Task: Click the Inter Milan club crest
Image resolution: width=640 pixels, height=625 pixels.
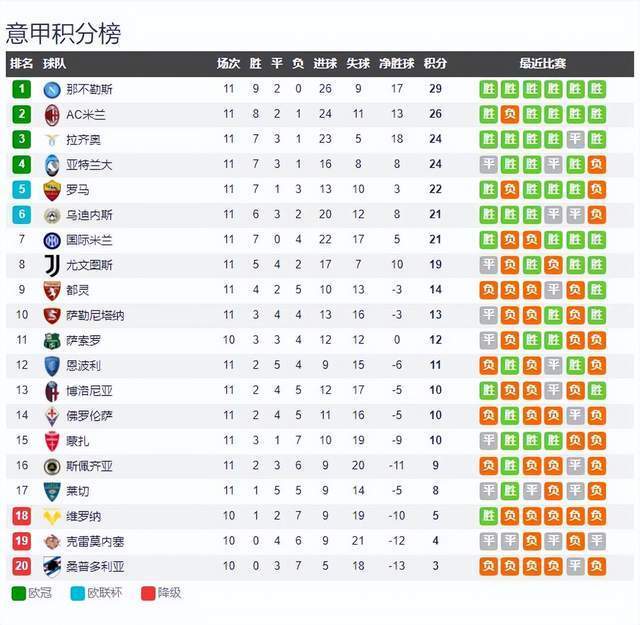Action: pos(52,240)
